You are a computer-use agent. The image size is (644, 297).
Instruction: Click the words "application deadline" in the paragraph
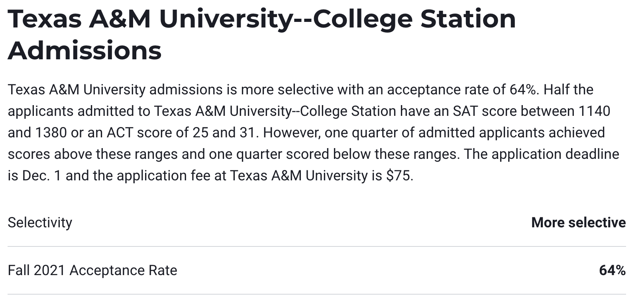pyautogui.click(x=555, y=154)
